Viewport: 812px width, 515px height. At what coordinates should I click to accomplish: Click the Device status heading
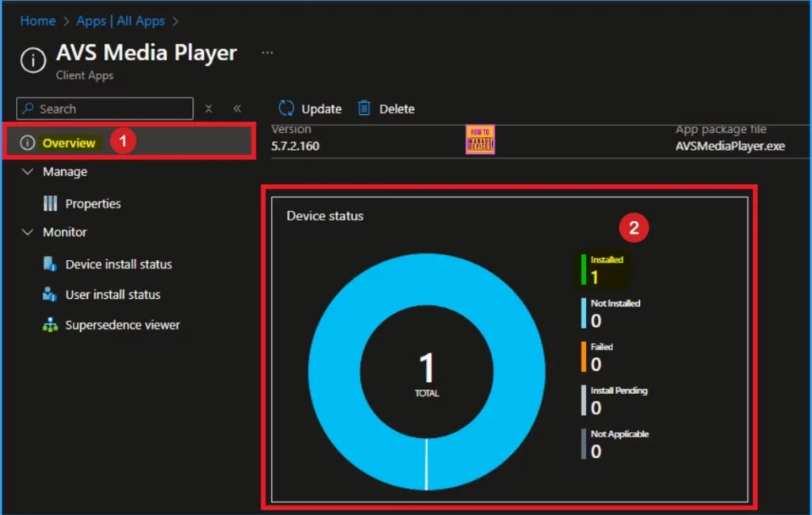pyautogui.click(x=325, y=216)
